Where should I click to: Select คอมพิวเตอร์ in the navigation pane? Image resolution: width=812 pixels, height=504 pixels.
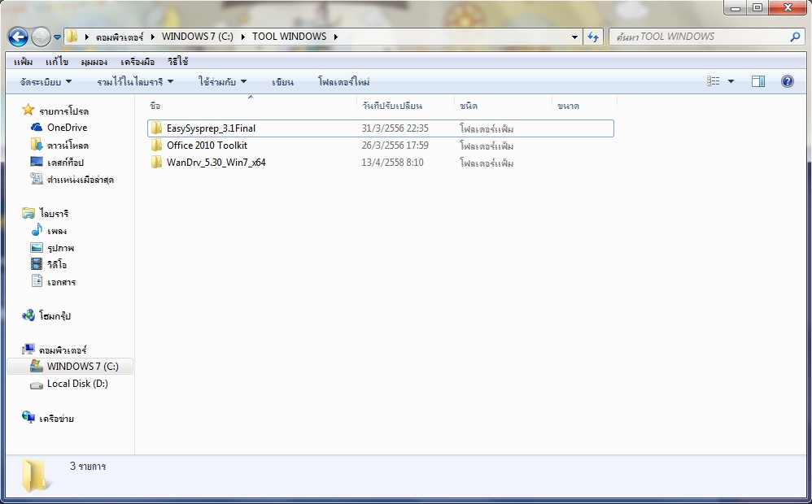coord(63,350)
